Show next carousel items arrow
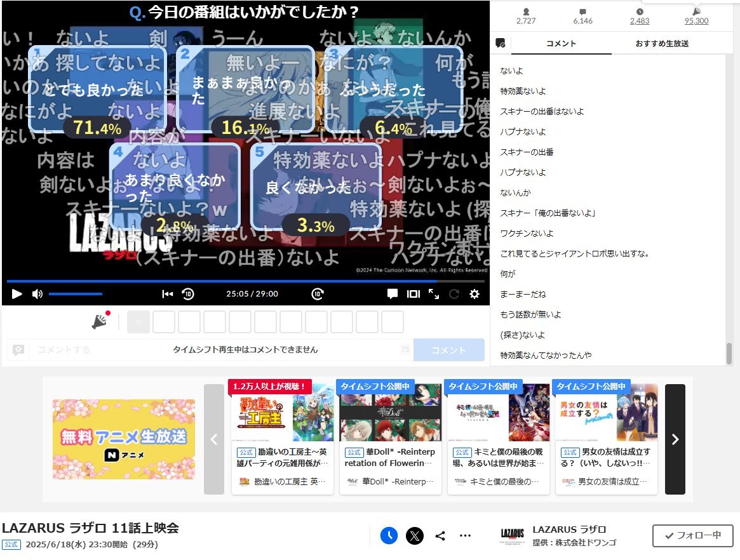 [x=675, y=439]
